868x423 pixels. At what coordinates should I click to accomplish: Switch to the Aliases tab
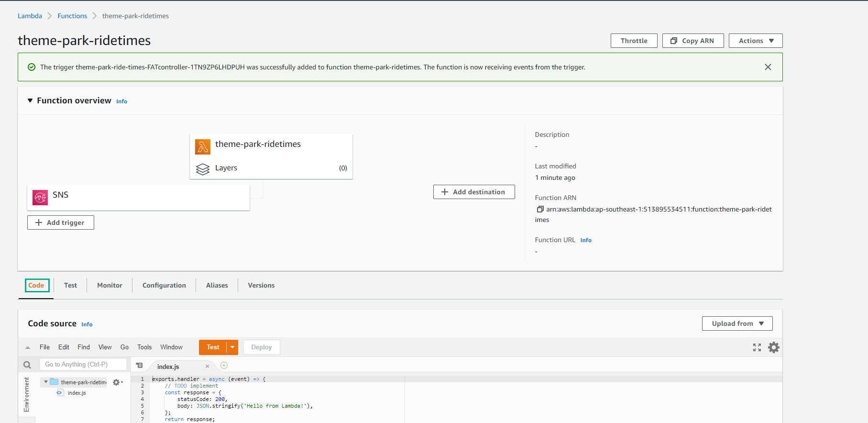click(x=217, y=285)
